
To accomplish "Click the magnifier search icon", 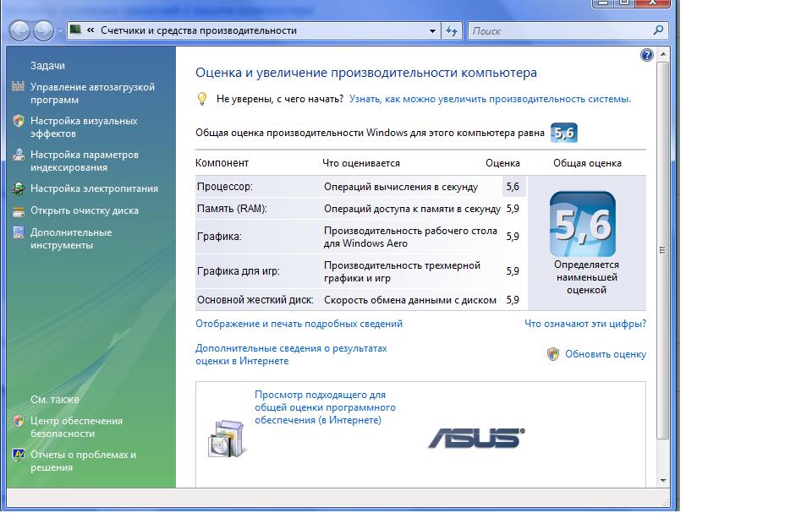I will pyautogui.click(x=658, y=30).
